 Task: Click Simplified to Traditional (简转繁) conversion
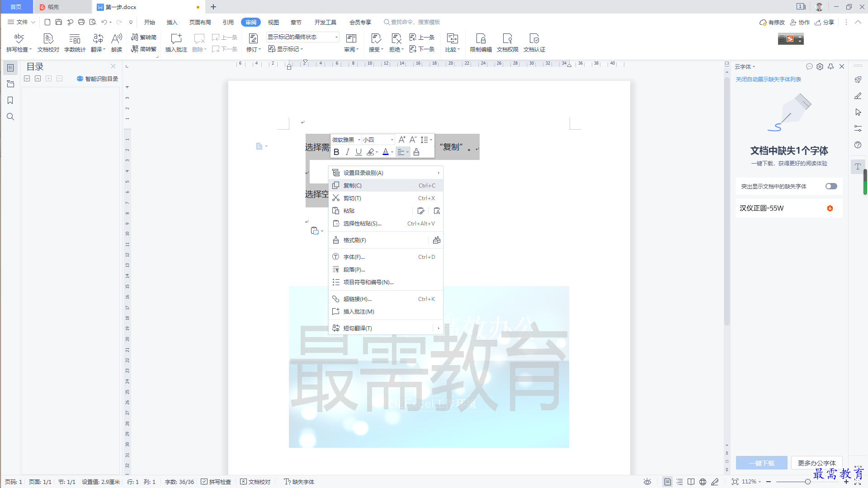(144, 49)
